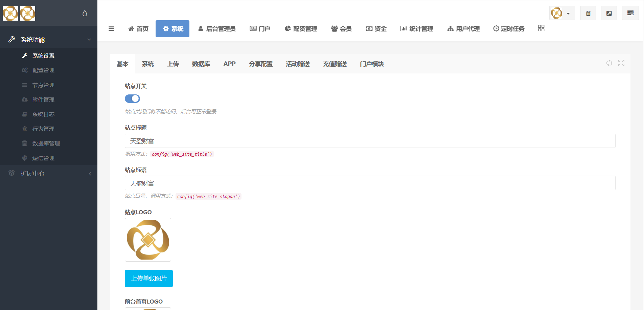The width and height of the screenshot is (644, 310).
Task: Switch to the 数据库 settings tab
Action: click(x=201, y=64)
